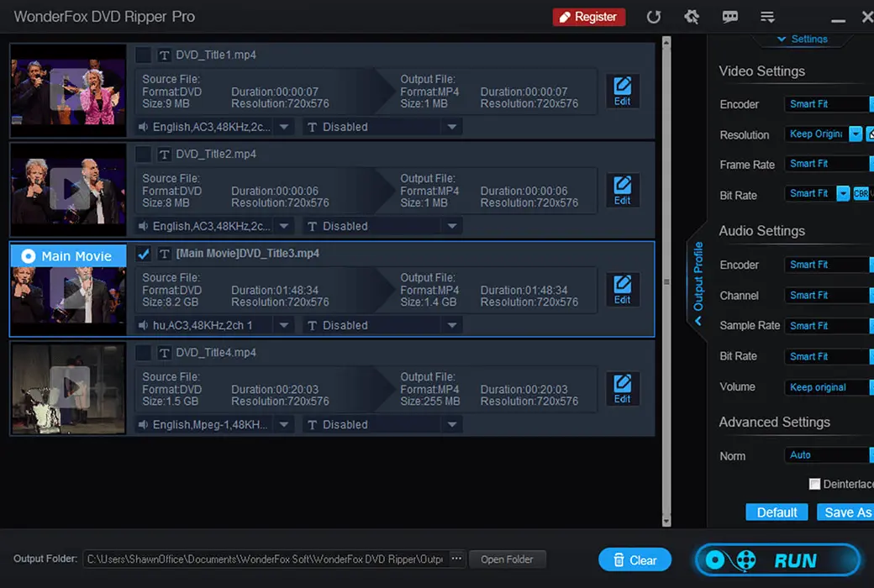Play the DVD_Title2 preview thumbnail

pyautogui.click(x=69, y=189)
